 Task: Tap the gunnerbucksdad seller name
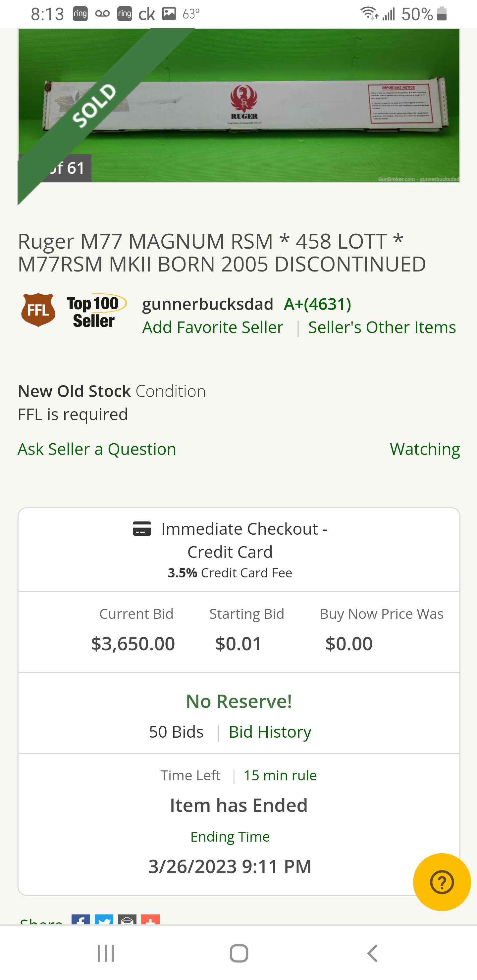[x=207, y=304]
